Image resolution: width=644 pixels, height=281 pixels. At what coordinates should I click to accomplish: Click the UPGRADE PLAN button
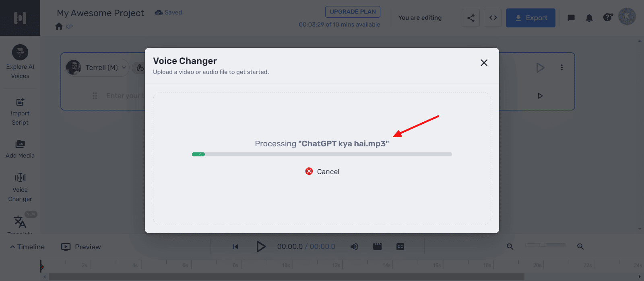pyautogui.click(x=353, y=12)
